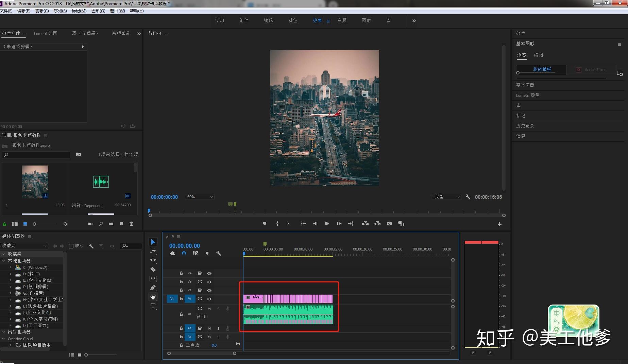Viewport: 628px width, 364px height.
Task: Click the Mark In bracket button
Action: pos(277,224)
